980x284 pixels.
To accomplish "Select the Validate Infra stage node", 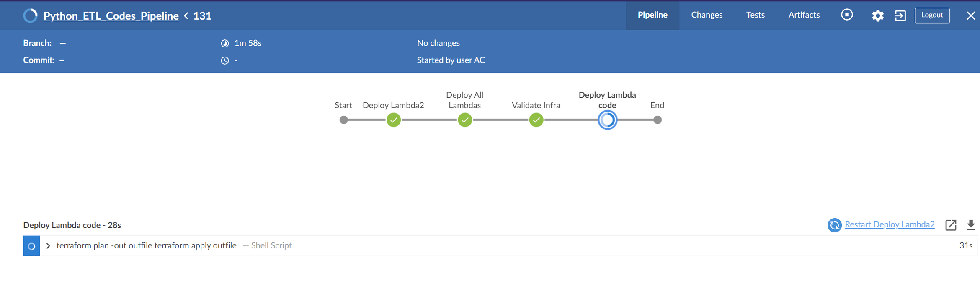I will pyautogui.click(x=536, y=120).
